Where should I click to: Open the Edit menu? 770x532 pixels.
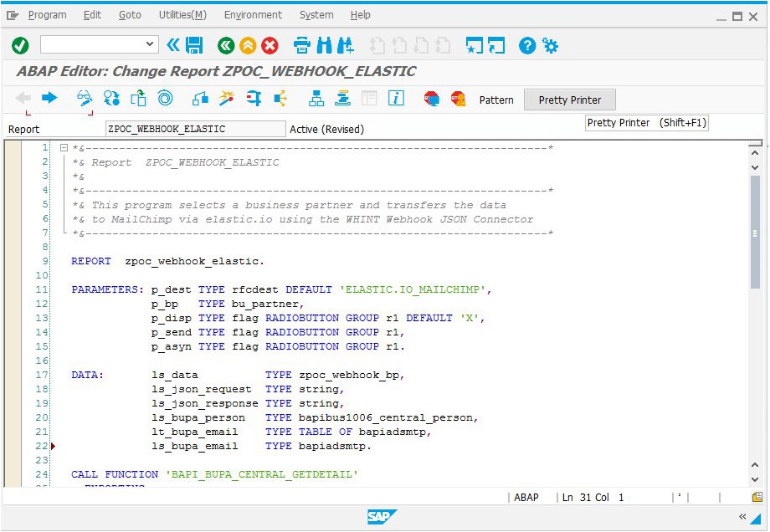(x=92, y=15)
